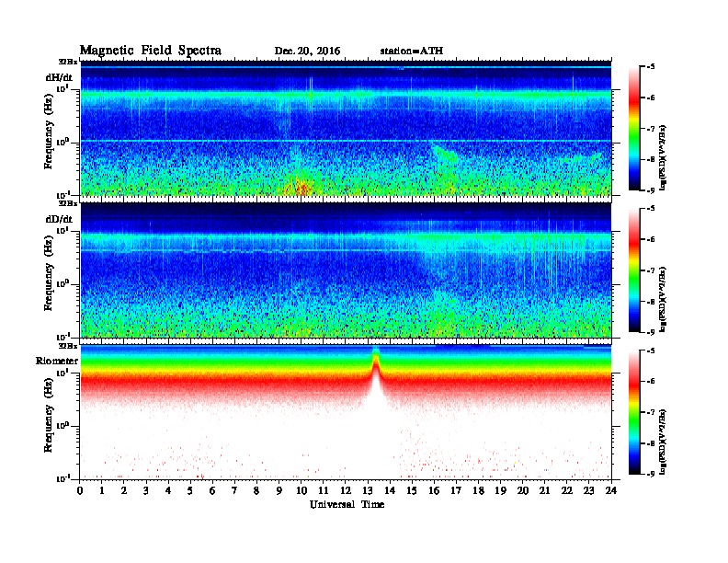Click hour 23 on the Universal Time axis
Viewport: 728px width, 563px height.
coord(589,490)
